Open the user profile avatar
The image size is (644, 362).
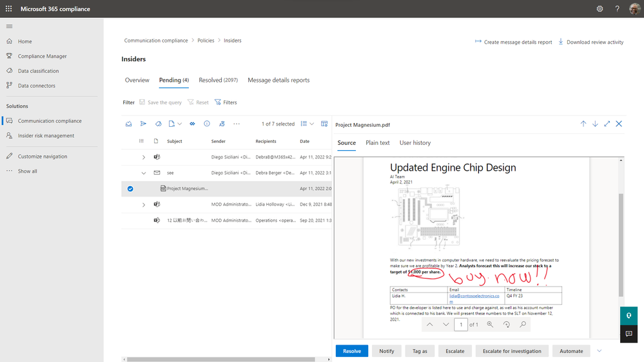click(635, 8)
